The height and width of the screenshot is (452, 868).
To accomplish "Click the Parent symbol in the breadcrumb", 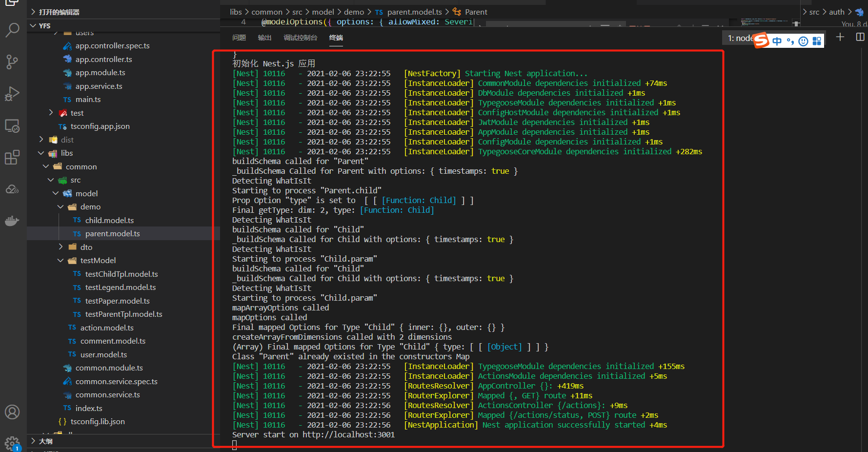I will [x=476, y=11].
